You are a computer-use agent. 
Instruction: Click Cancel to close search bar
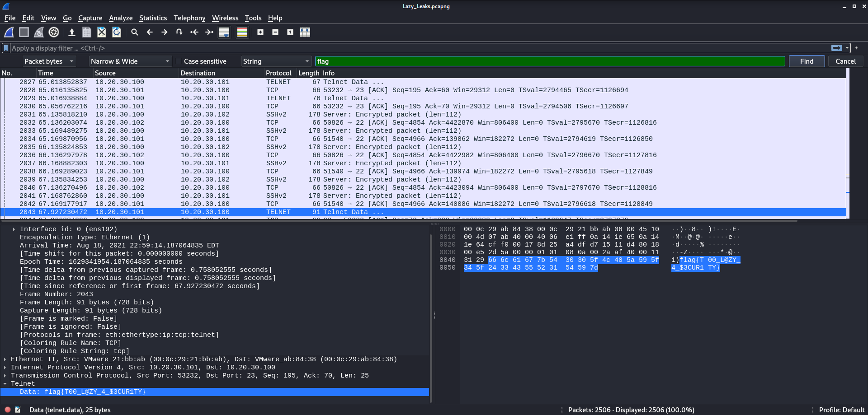845,61
